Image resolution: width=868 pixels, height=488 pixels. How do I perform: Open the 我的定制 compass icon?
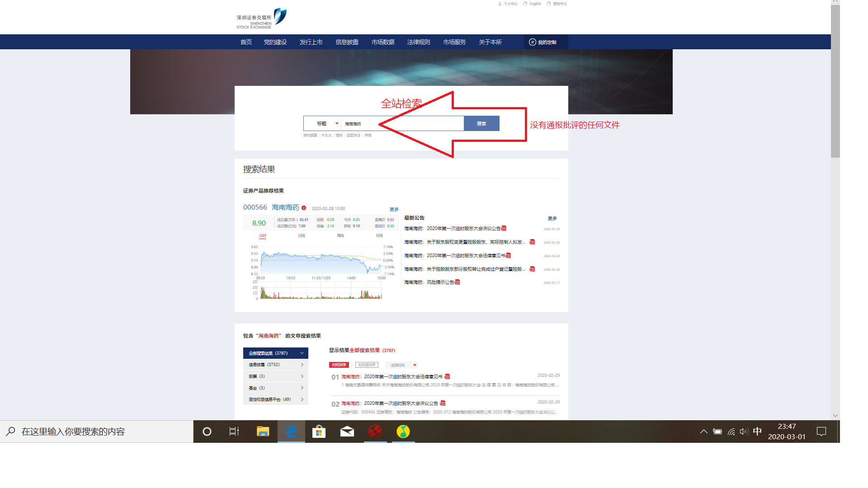tap(533, 42)
